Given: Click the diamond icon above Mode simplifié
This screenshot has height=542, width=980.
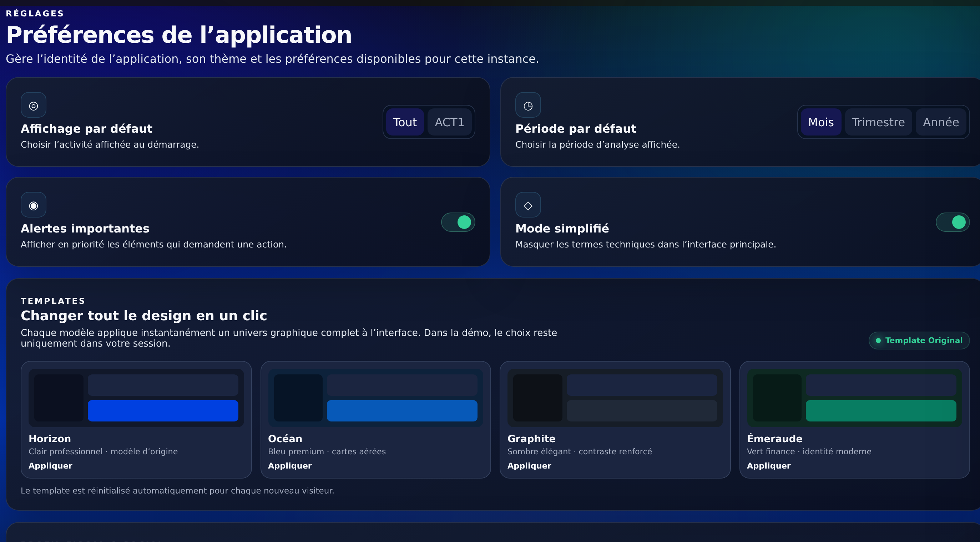Looking at the screenshot, I should click(528, 205).
